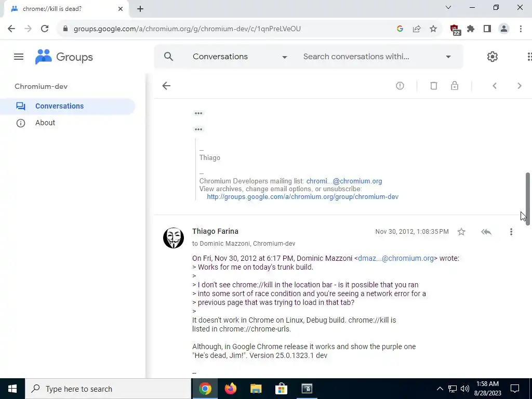Go to previous conversation chevron
The width and height of the screenshot is (532, 399).
click(x=495, y=86)
